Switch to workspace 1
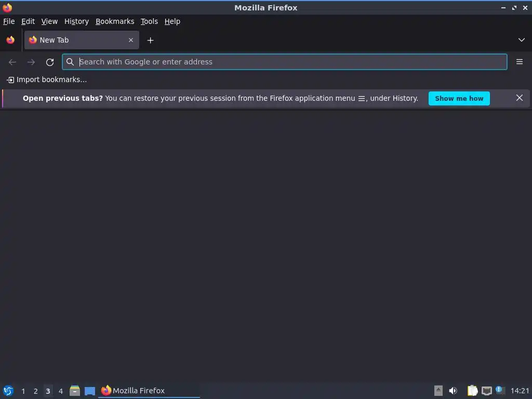The image size is (532, 399). 23,391
